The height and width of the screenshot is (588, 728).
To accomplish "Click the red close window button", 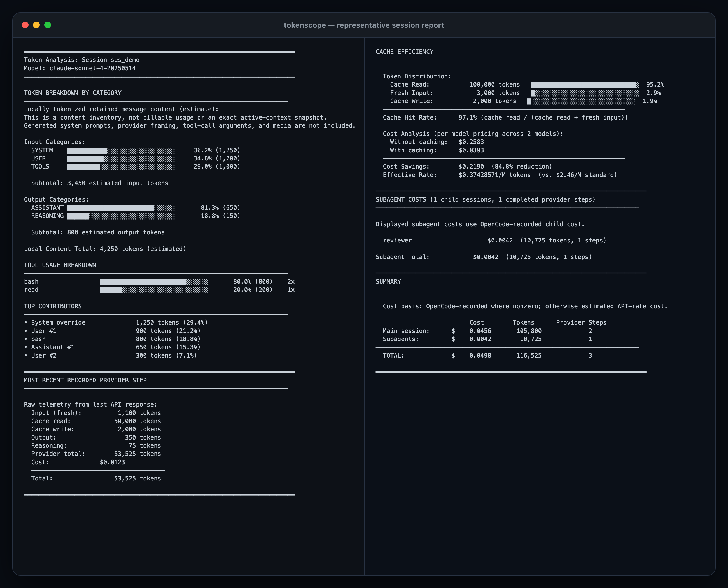I will pyautogui.click(x=25, y=25).
